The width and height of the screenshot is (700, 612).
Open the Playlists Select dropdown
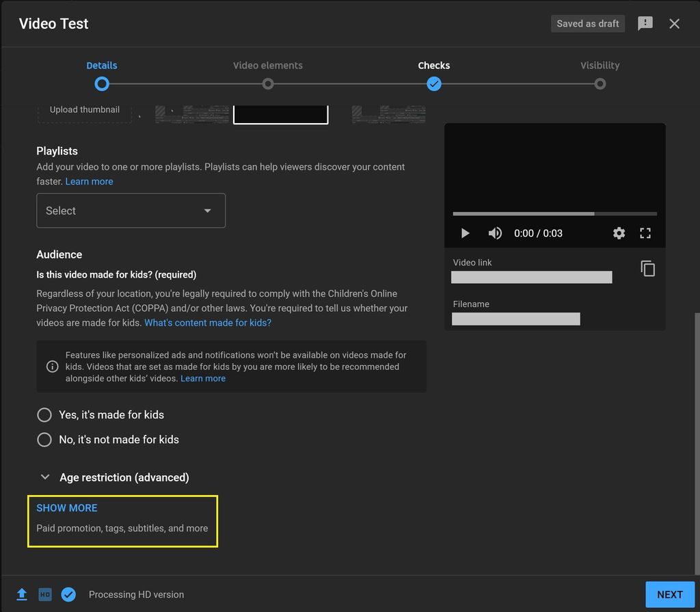[x=131, y=211]
